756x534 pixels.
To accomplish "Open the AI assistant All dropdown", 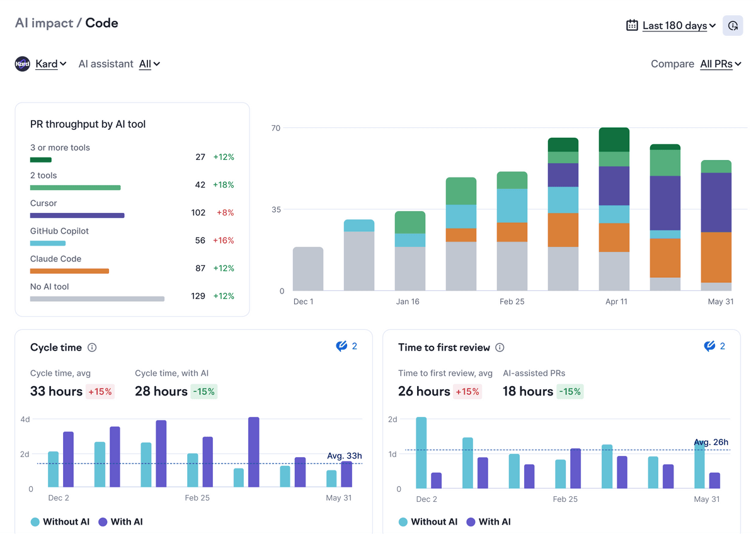I will click(149, 64).
